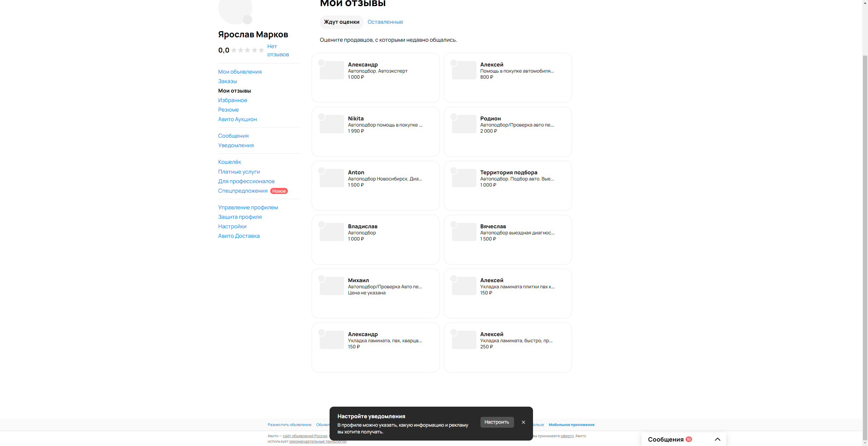Screen dimensions: 868x446
Task: Click the rating stars under Ярослав Марков
Action: (248, 50)
